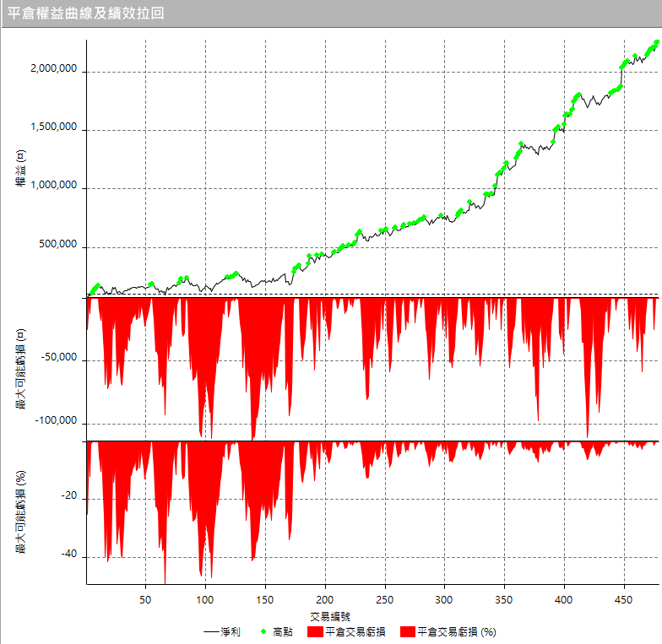Screen dimensions: 662x644
Task: Click the 1,500,000 y-axis label
Action: (x=53, y=129)
